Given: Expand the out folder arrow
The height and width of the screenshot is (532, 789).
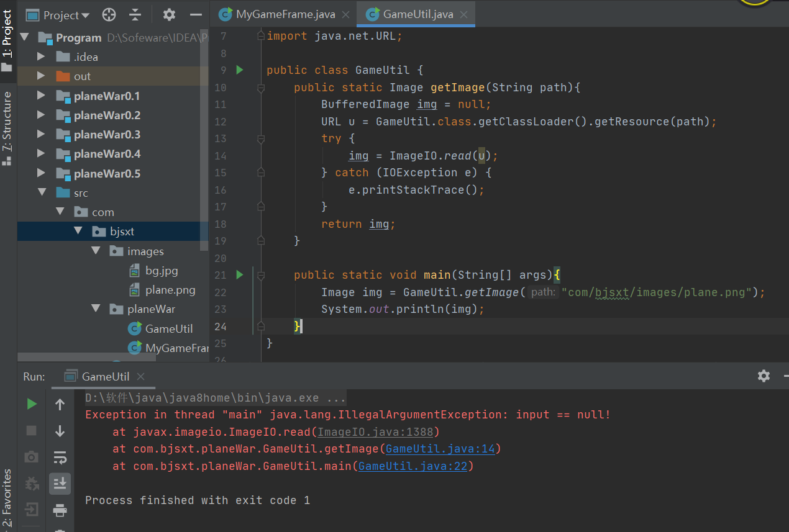Looking at the screenshot, I should (x=42, y=76).
